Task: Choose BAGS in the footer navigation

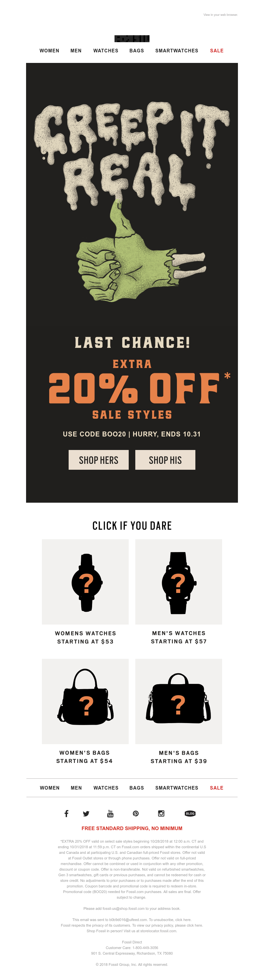Action: (137, 788)
